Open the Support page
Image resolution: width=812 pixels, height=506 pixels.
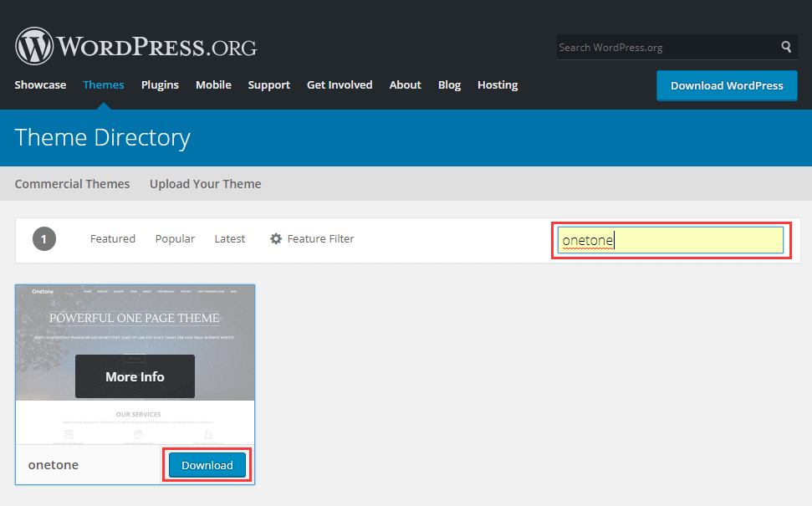(268, 85)
